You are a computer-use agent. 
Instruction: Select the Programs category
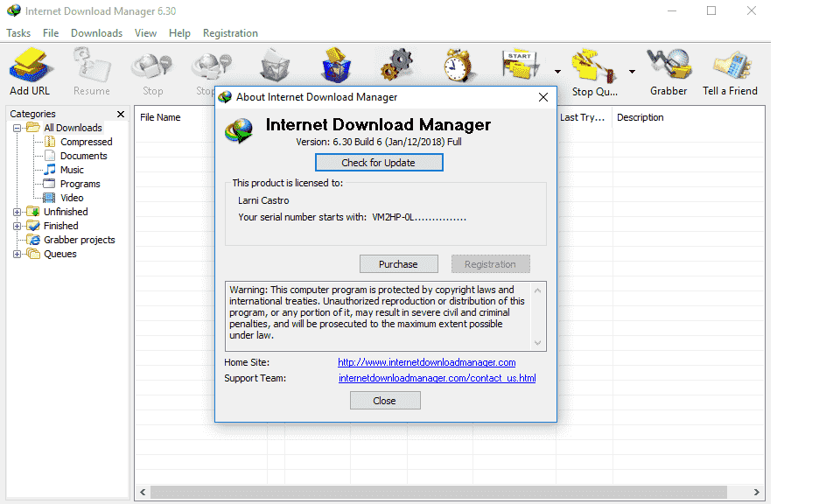80,184
